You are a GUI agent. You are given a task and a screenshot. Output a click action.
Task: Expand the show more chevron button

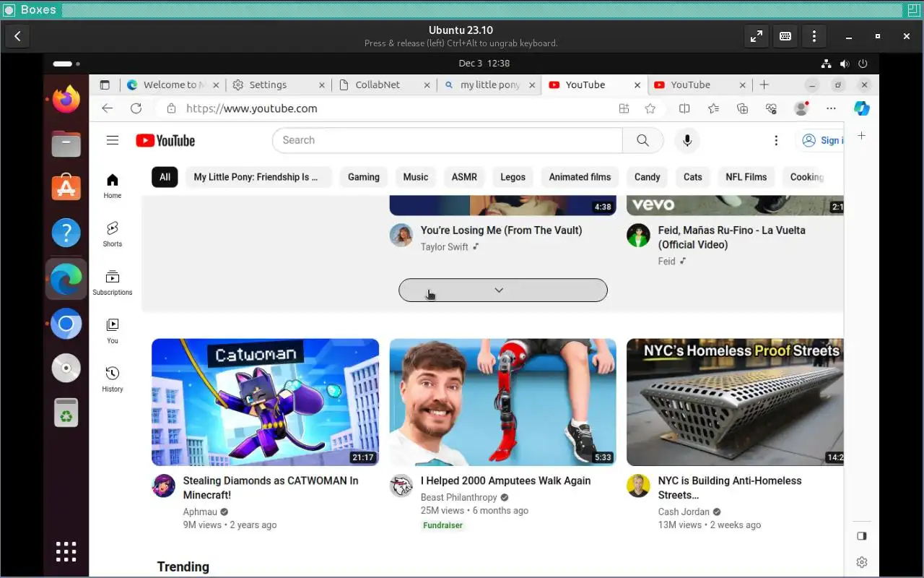pyautogui.click(x=503, y=290)
